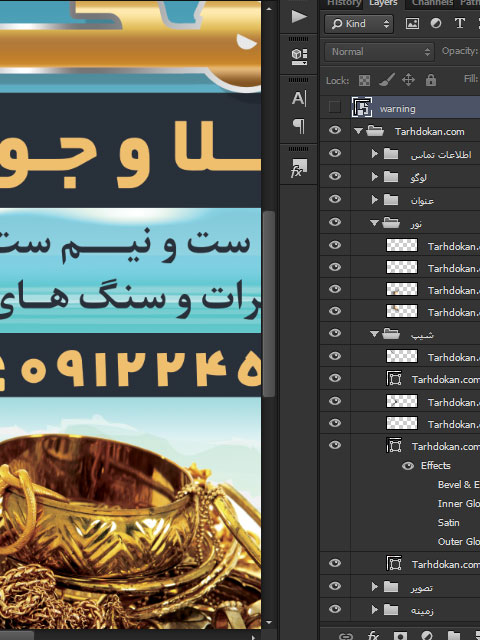This screenshot has height=640, width=480.
Task: Open the Paragraph panel icon
Action: point(299,126)
